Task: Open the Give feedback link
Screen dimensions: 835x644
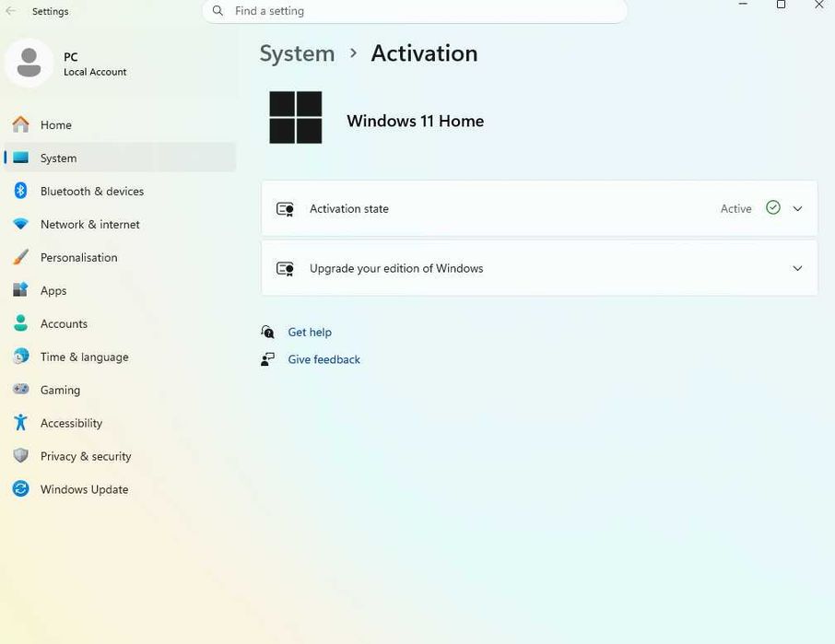Action: pos(323,360)
